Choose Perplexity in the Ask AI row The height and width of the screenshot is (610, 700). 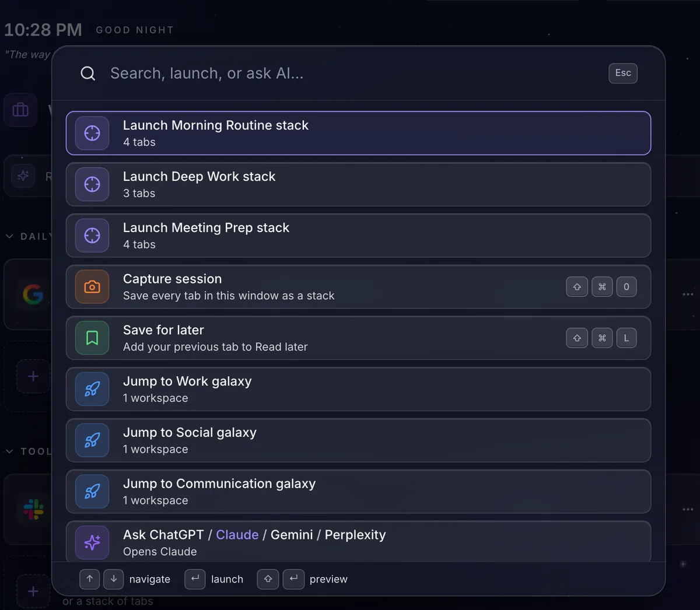pyautogui.click(x=355, y=535)
